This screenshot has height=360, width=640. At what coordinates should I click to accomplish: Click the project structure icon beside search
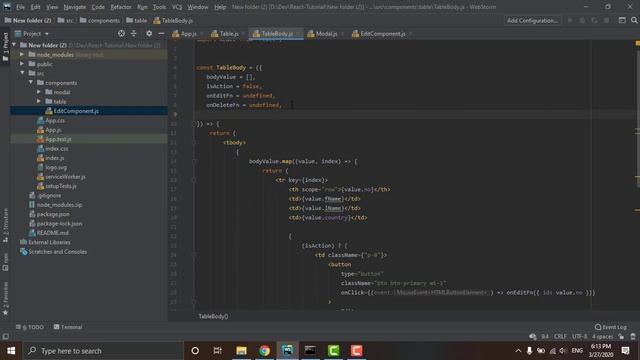click(x=622, y=20)
